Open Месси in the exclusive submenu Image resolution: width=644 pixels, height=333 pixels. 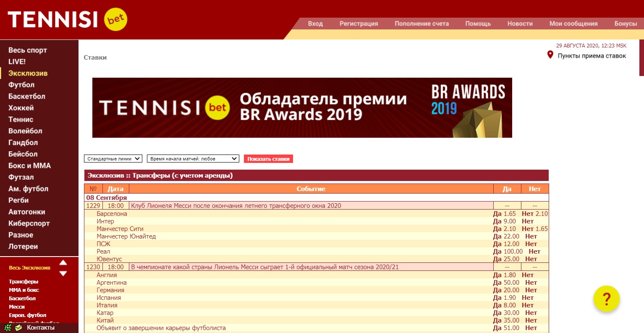pyautogui.click(x=17, y=307)
